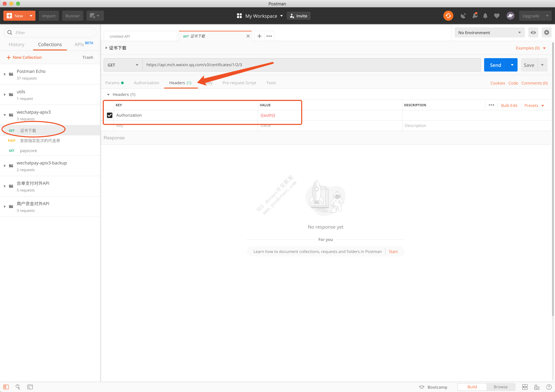
Task: Click the heart icon in header
Action: pos(496,16)
